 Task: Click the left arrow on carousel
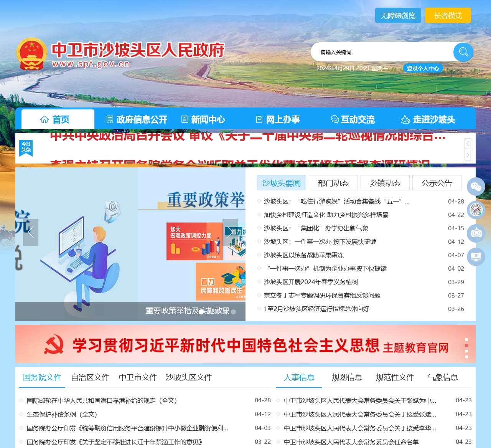pos(31,232)
